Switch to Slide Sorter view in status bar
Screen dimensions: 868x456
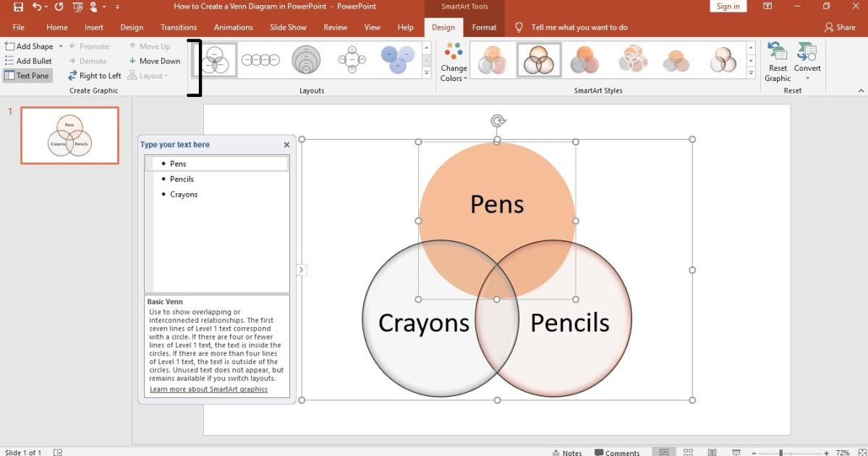[x=689, y=451]
